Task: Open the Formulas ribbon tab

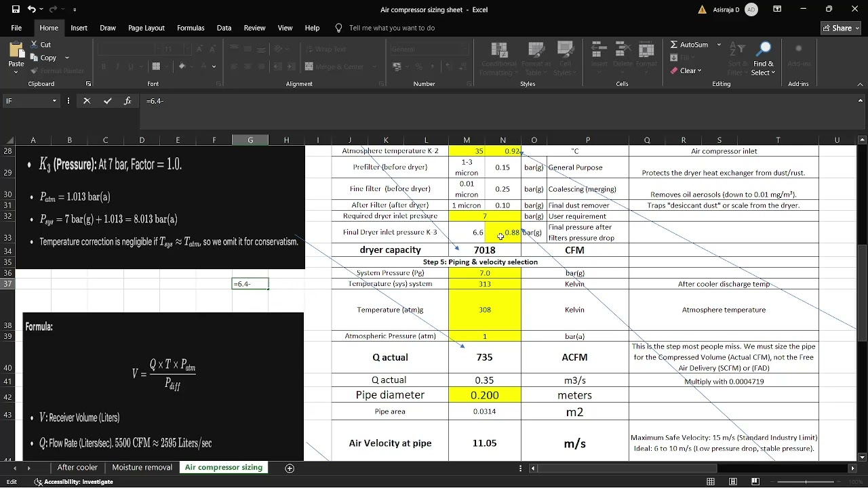Action: (x=191, y=28)
